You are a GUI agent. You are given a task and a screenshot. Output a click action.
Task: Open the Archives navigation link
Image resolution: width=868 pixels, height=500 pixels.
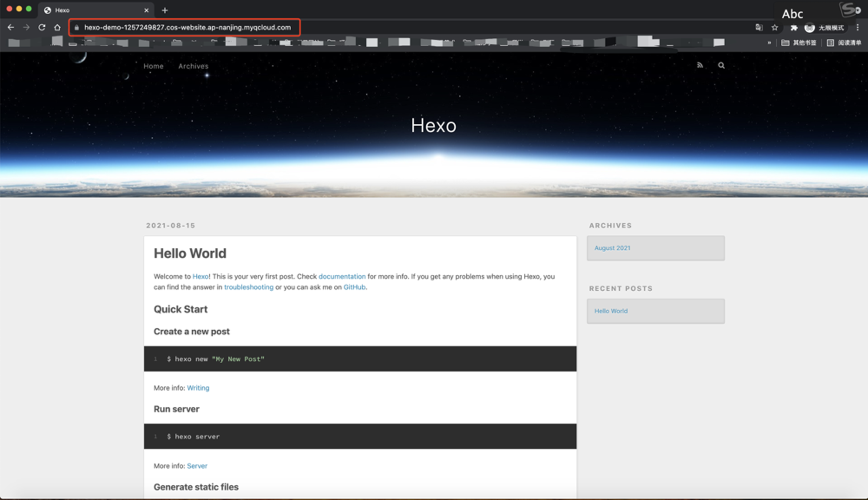click(193, 66)
